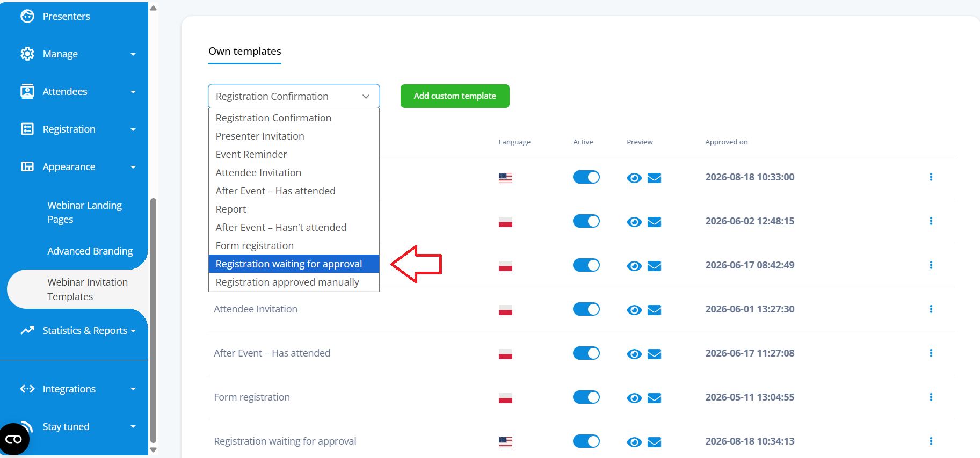This screenshot has width=980, height=458.
Task: Open the three-dot menu for the Attendee Invitation row
Action: [x=931, y=309]
